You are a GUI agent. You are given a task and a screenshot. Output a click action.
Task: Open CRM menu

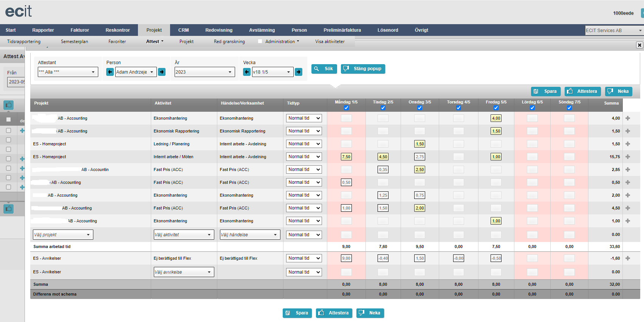tap(184, 30)
